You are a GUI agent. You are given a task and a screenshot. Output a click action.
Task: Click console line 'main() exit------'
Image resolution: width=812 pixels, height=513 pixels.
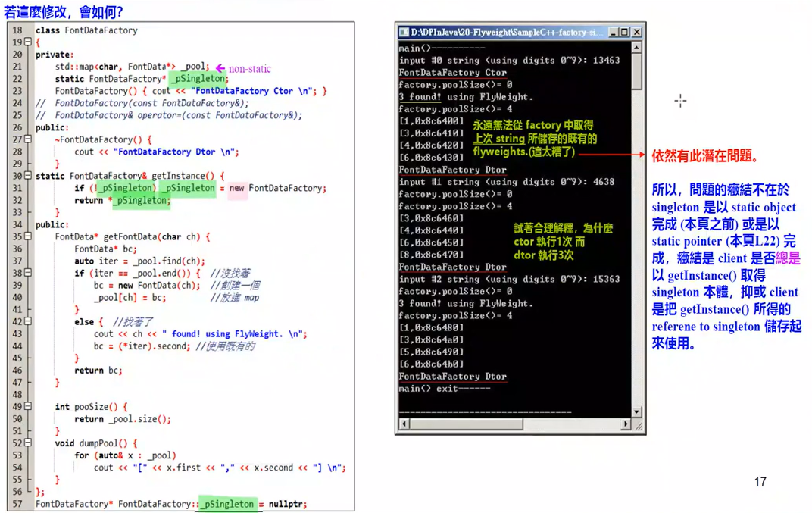(x=445, y=388)
